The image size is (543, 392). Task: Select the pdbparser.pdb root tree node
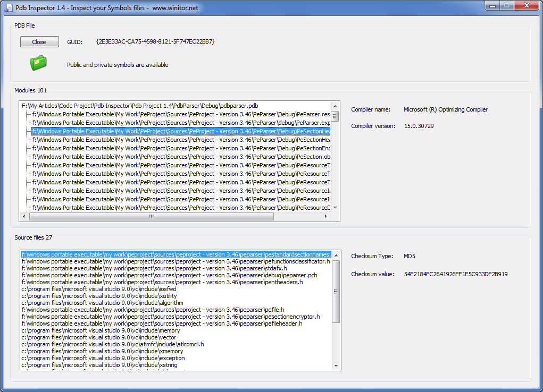coord(140,106)
